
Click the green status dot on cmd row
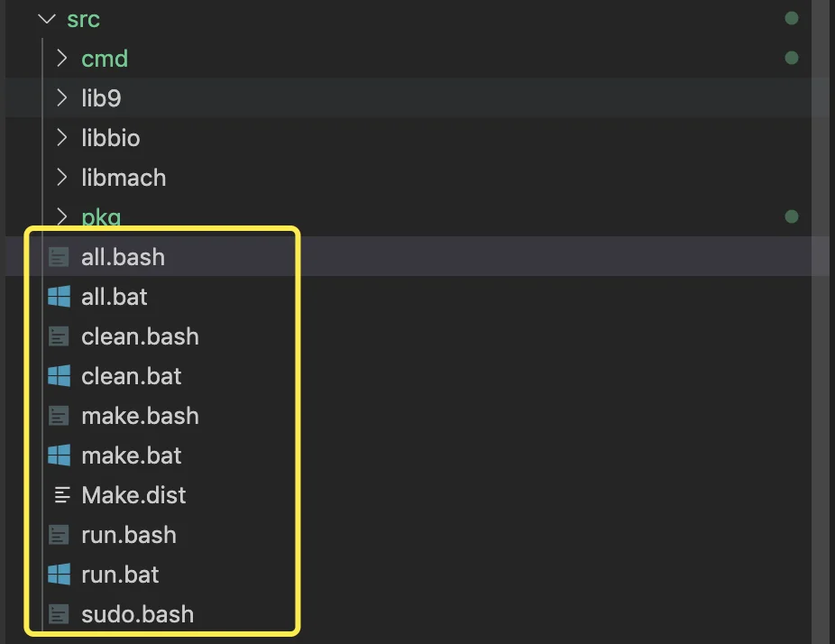(x=792, y=58)
